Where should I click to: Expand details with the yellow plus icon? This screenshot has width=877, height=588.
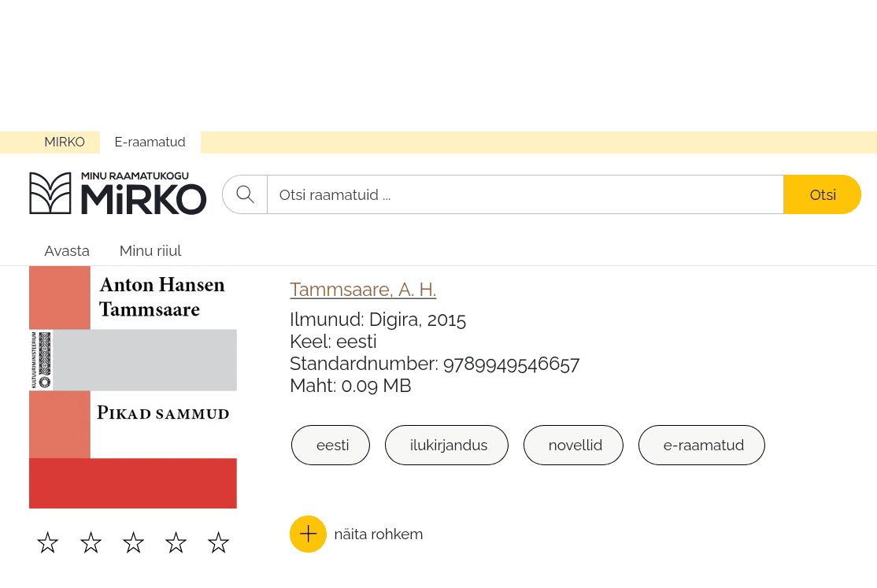pyautogui.click(x=308, y=534)
